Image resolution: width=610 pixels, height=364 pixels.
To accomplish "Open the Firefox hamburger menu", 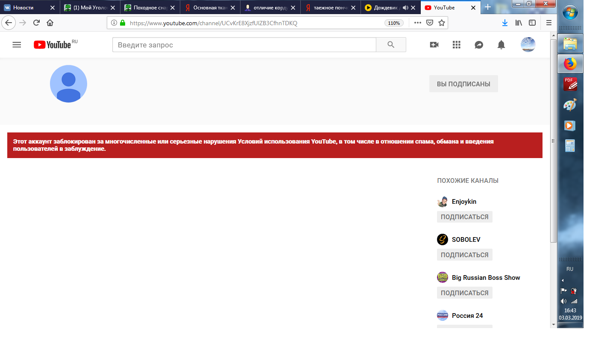I will click(549, 23).
